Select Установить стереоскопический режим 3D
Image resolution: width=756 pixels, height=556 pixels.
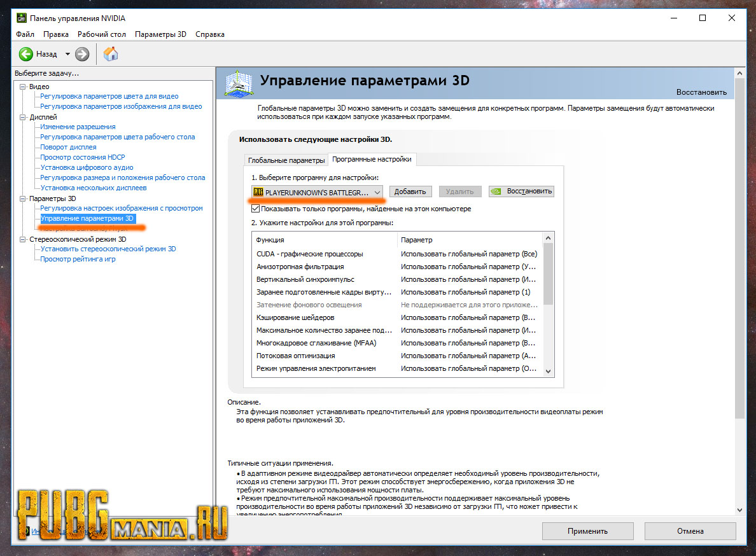tap(108, 249)
